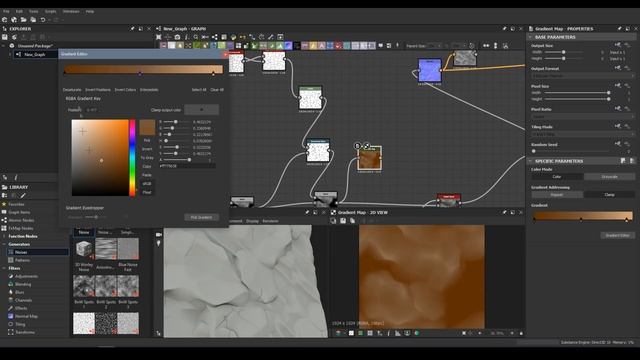Click the Gradient Editor button in Properties
Image resolution: width=640 pixels, height=360 pixels.
(618, 236)
